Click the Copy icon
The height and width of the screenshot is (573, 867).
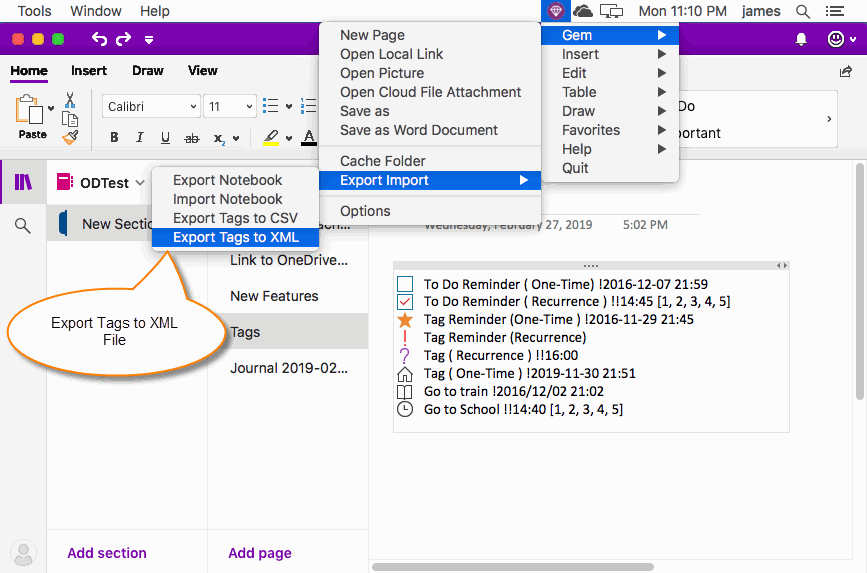(70, 119)
